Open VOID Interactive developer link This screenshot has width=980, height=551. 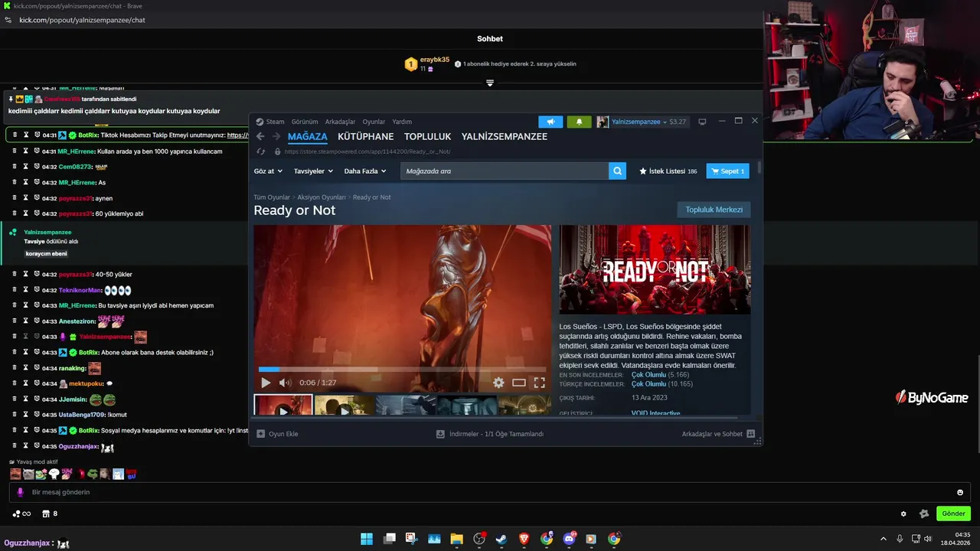coord(655,413)
